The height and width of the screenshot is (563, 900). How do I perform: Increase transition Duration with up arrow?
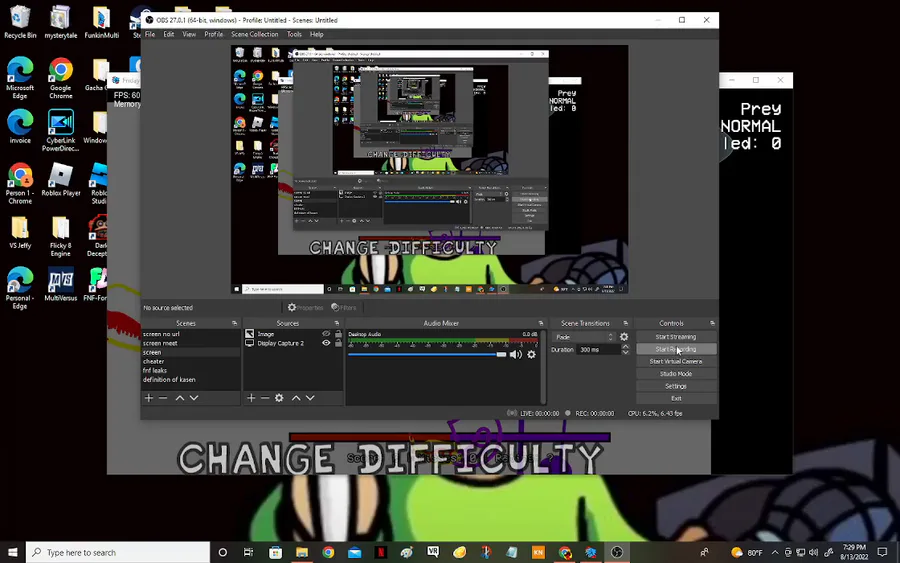(625, 347)
